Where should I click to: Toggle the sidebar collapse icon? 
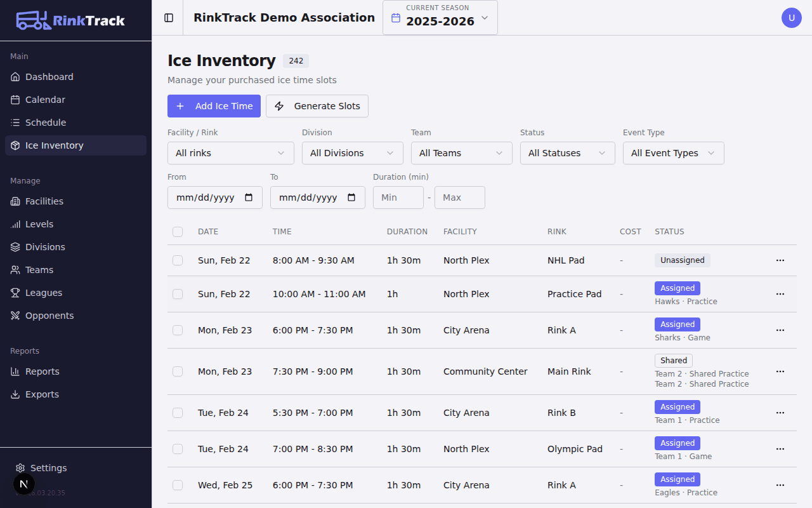(169, 18)
